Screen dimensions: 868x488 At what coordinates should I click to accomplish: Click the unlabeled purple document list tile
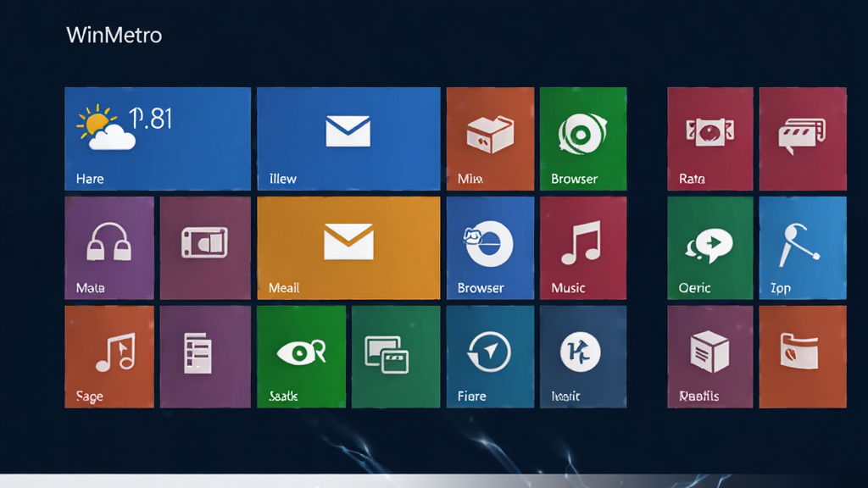click(205, 357)
